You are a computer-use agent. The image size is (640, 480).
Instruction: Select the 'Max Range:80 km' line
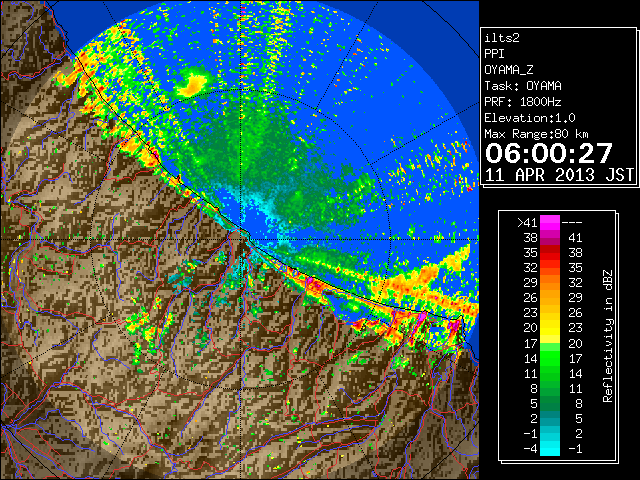point(536,134)
